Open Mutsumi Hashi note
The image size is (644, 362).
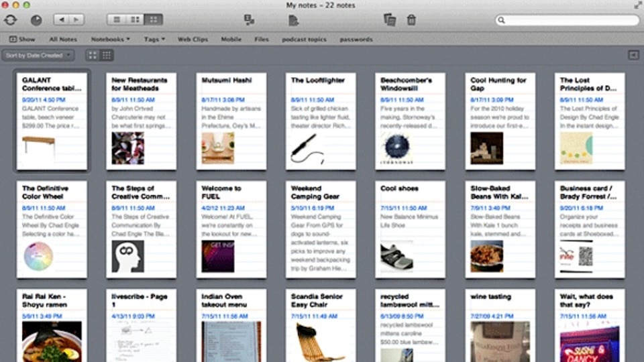[x=231, y=121]
